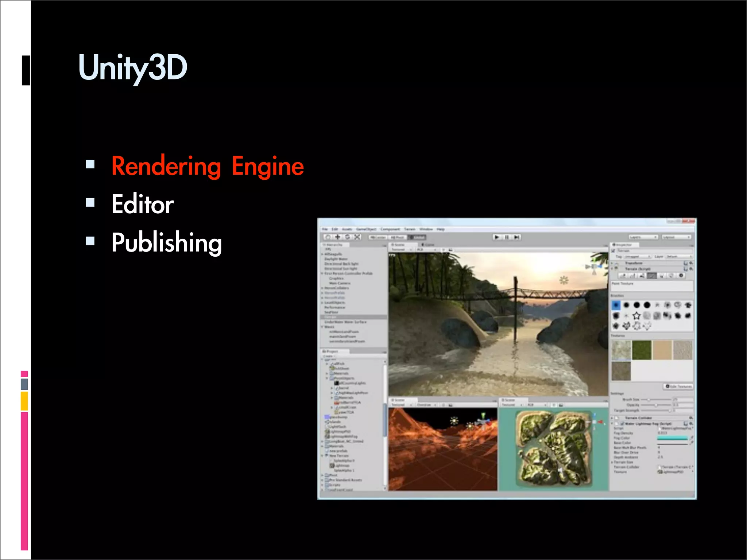Click the Fog Color swatch
The width and height of the screenshot is (747, 560).
tap(672, 438)
